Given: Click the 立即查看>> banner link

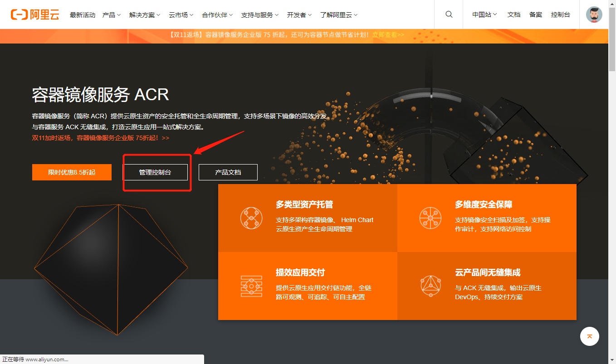Looking at the screenshot, I should [388, 34].
